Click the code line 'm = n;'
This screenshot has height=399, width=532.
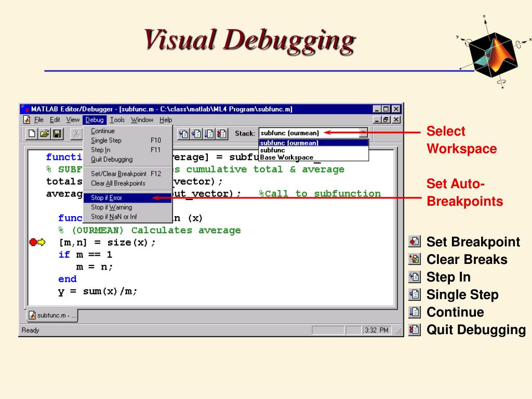pos(95,267)
